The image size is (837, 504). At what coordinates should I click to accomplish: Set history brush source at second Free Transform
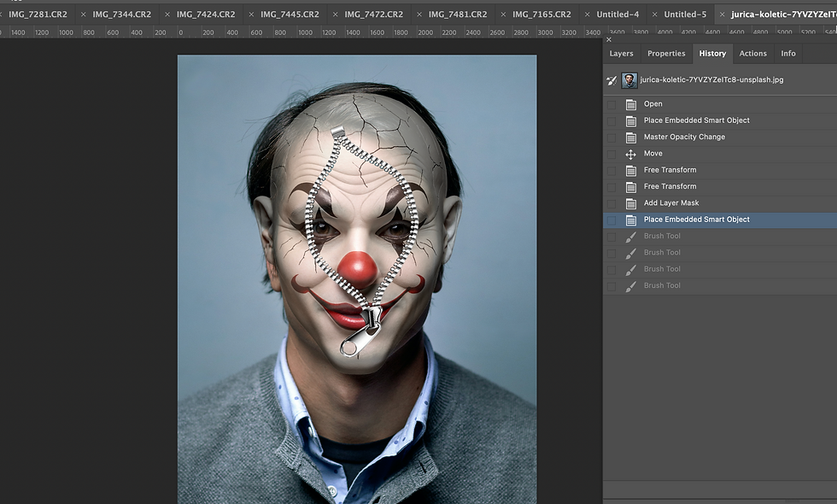(612, 187)
